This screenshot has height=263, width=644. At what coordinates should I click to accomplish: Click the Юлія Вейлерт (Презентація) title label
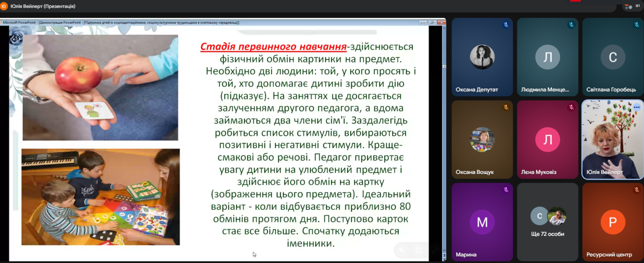click(x=43, y=7)
